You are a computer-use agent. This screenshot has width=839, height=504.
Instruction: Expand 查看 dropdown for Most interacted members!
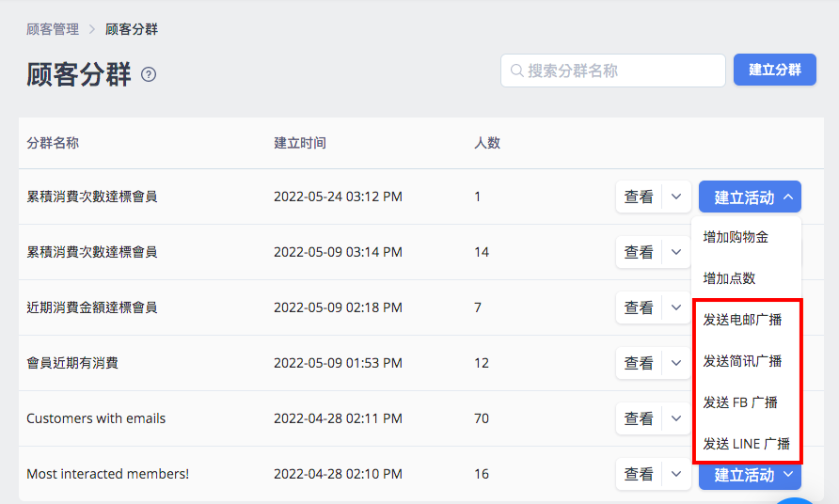click(676, 474)
